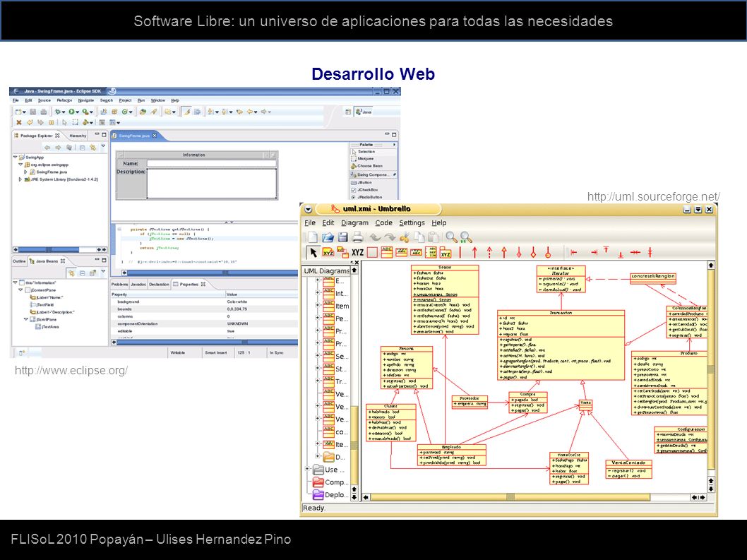Click the Name text field in Information form
Image resolution: width=747 pixels, height=560 pixels.
pyautogui.click(x=212, y=163)
